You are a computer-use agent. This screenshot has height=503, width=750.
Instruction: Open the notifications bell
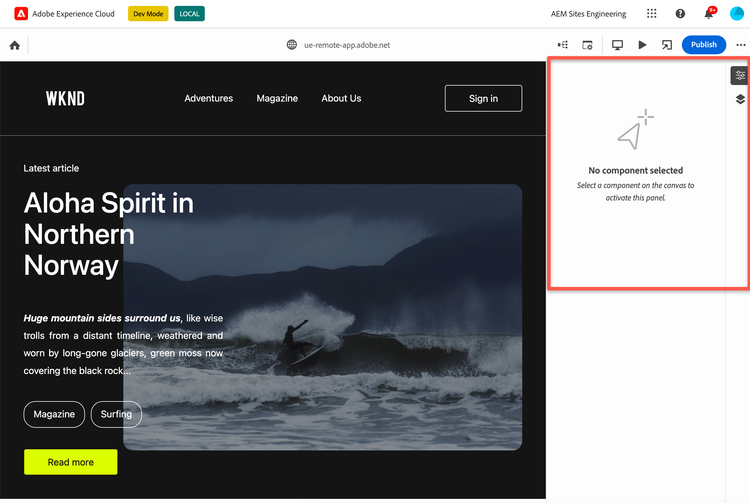point(709,14)
